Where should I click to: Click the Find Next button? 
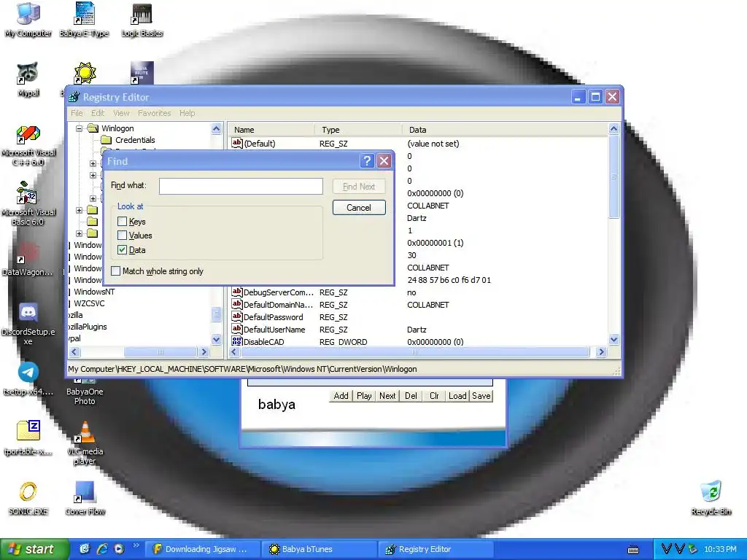pos(359,187)
